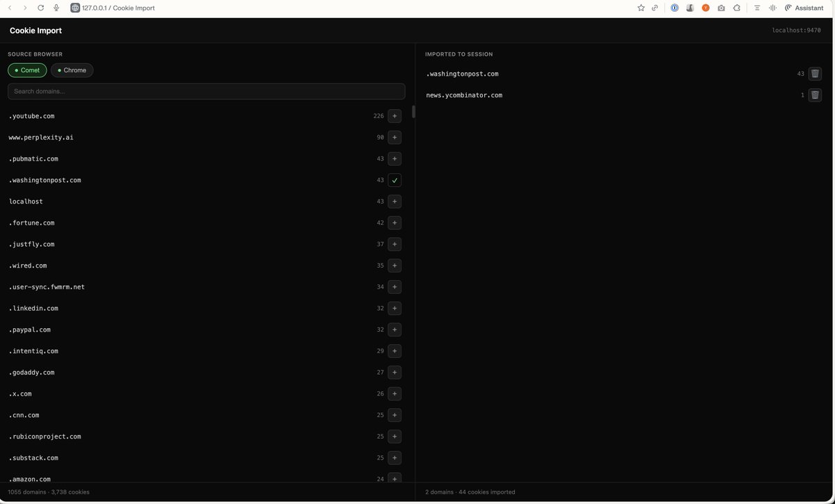Viewport: 835px width, 504px height.
Task: Click the plus button for .pubmatic.com
Action: coord(395,159)
